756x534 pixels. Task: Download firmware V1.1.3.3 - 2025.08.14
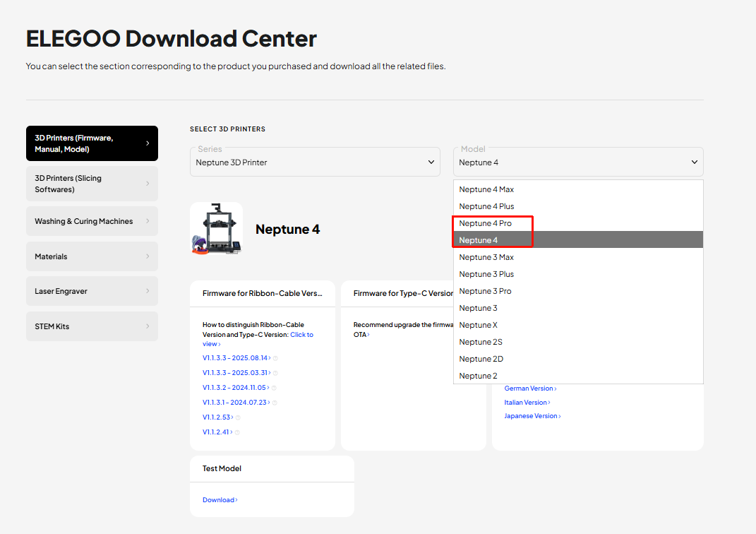point(235,358)
